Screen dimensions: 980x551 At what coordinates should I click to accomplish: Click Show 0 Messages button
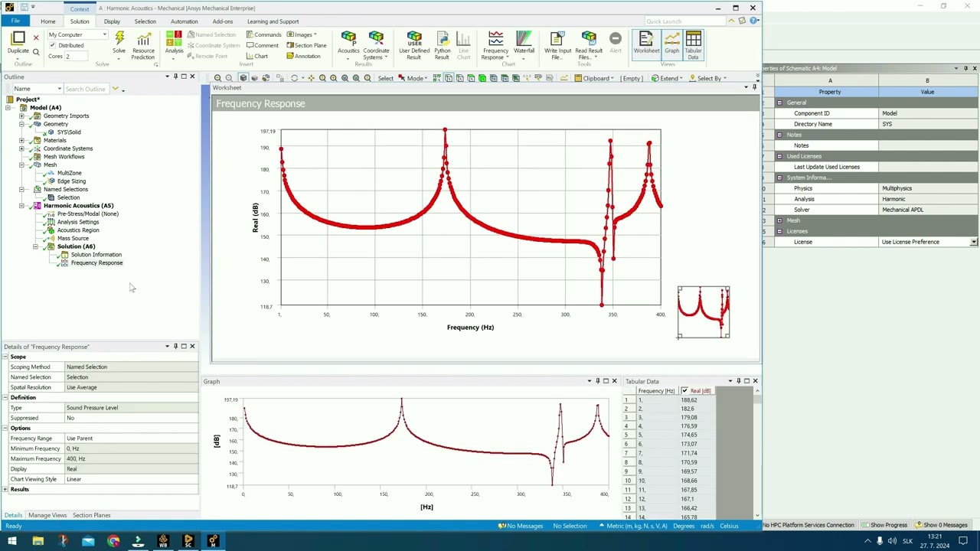tap(942, 525)
